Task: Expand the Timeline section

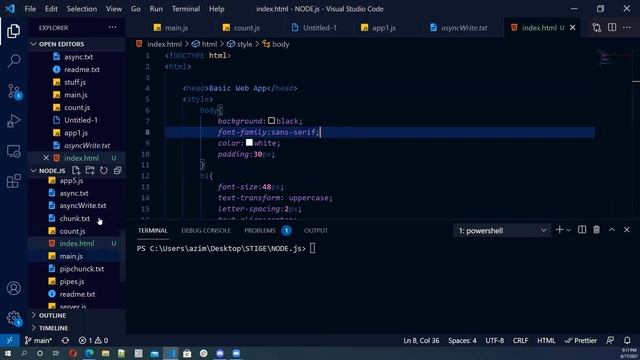Action: [x=77, y=328]
